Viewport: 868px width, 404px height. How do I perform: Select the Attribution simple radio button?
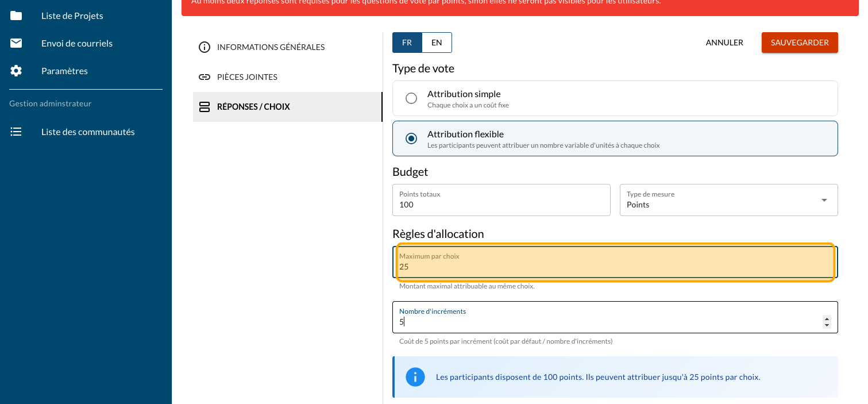click(x=411, y=98)
